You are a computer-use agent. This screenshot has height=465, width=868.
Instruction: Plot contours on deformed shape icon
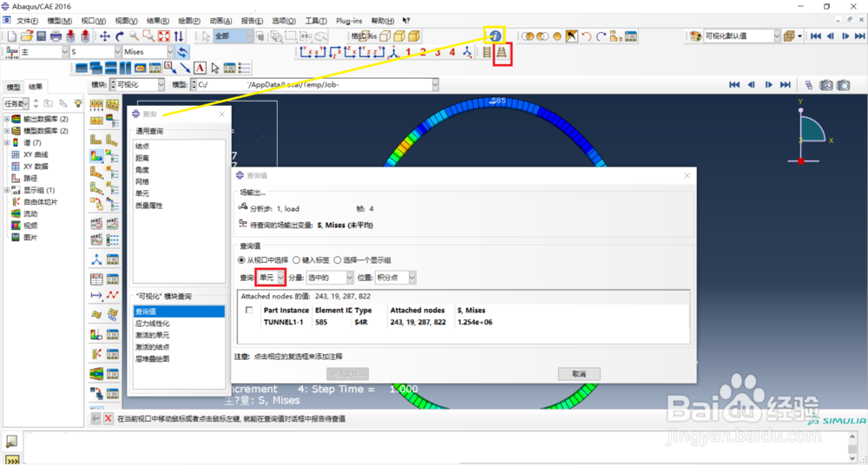[x=97, y=156]
